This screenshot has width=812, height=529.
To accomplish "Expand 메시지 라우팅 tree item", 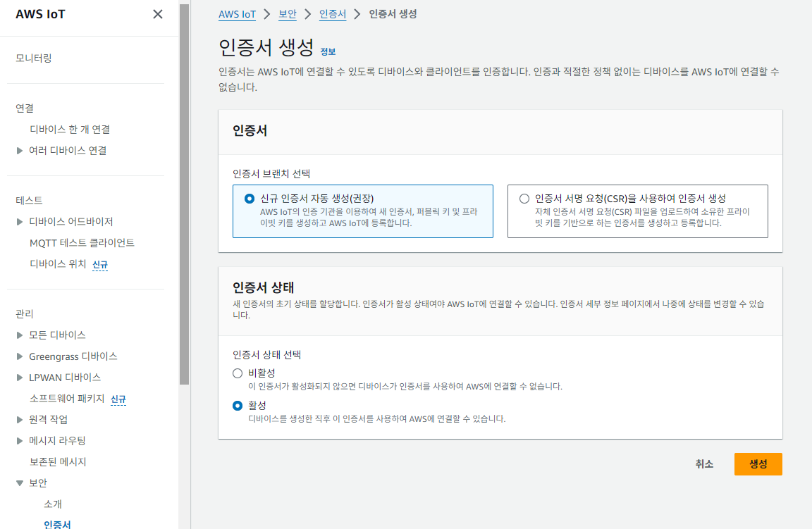I will tap(20, 441).
